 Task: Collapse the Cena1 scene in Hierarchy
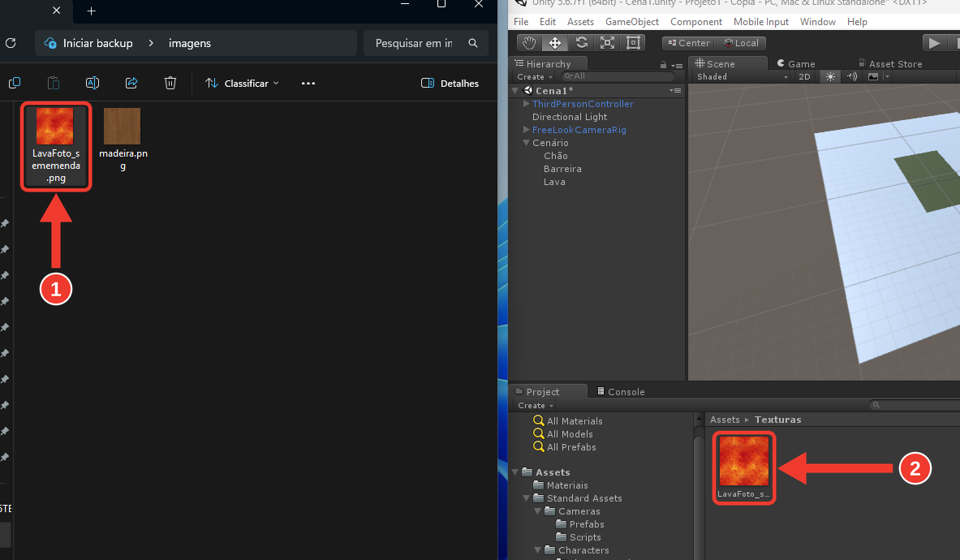pyautogui.click(x=515, y=91)
